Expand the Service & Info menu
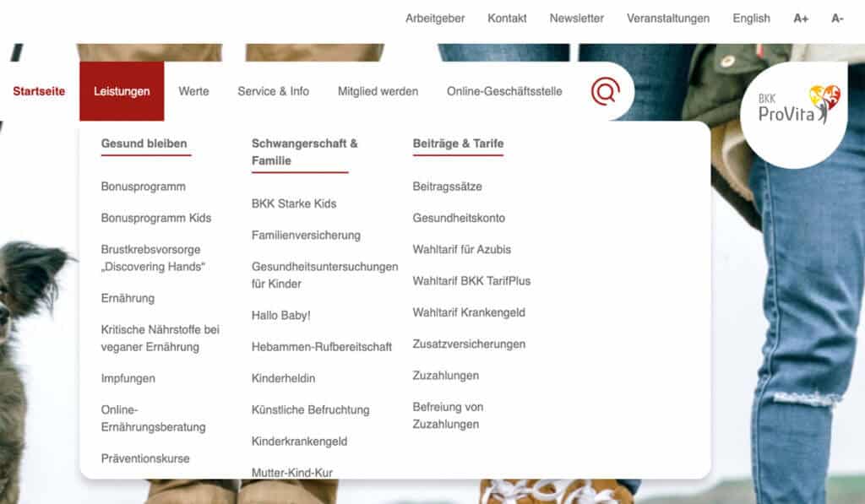Viewport: 865px width, 504px height. [273, 91]
